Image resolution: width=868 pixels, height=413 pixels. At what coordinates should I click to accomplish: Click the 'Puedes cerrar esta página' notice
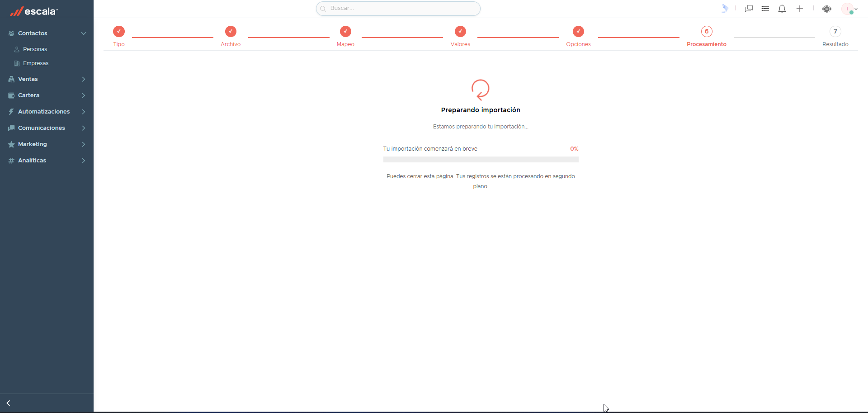point(481,181)
